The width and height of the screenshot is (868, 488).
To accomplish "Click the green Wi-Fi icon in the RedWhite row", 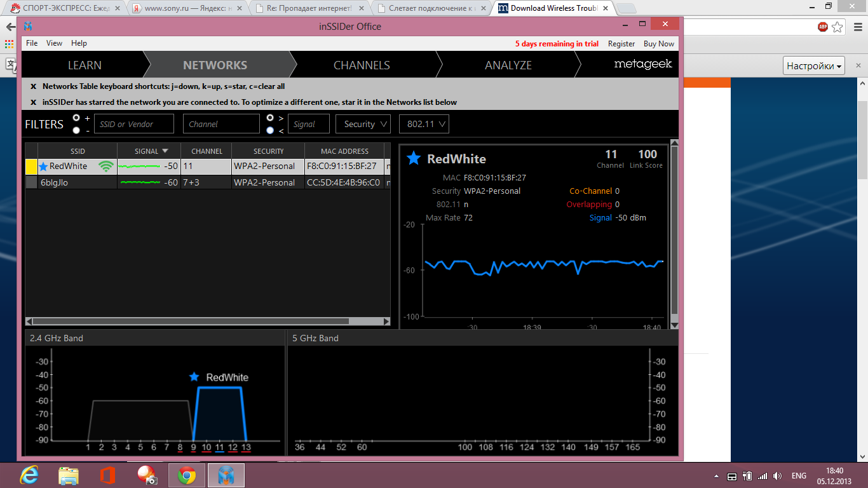I will [106, 166].
